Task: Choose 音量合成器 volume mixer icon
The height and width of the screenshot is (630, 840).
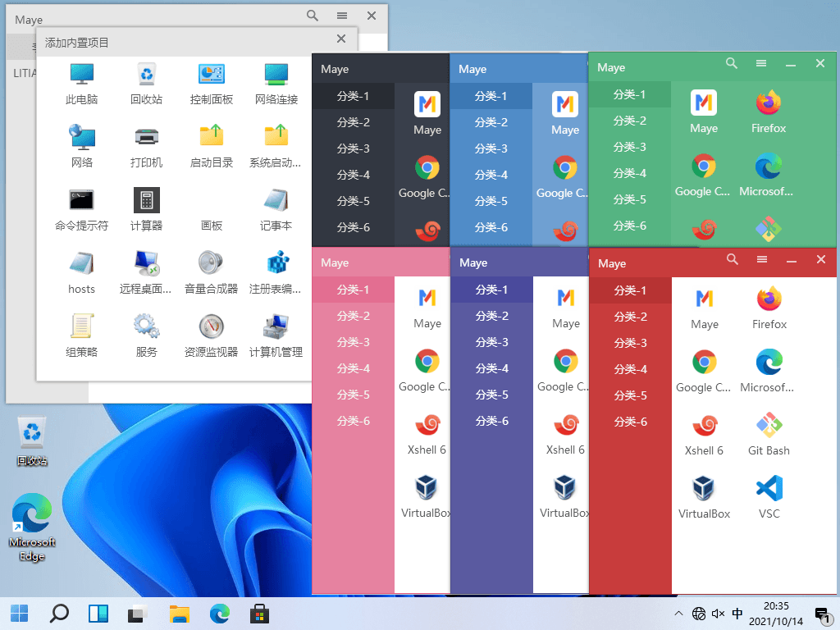Action: tap(211, 272)
